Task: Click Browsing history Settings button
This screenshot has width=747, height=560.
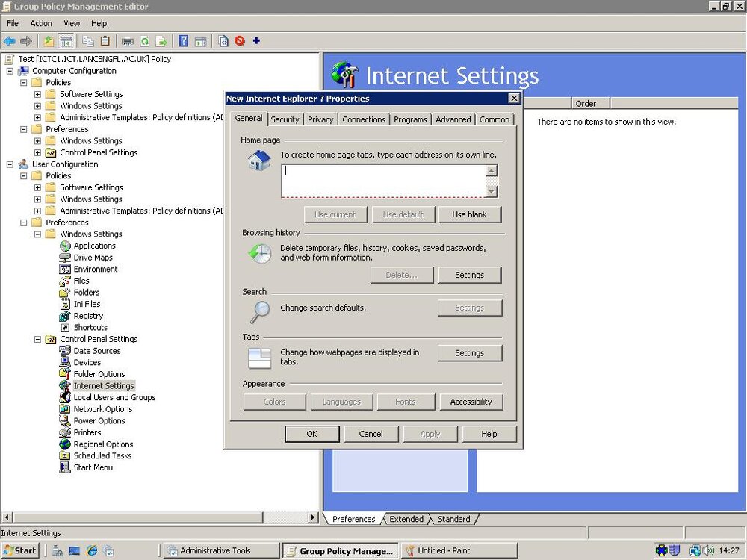Action: tap(470, 276)
